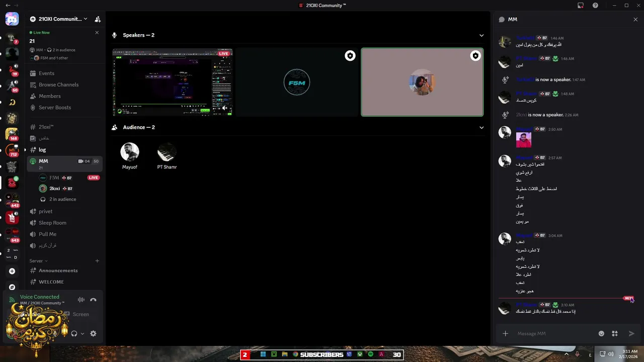Click the create invite icon next to server name

click(98, 19)
